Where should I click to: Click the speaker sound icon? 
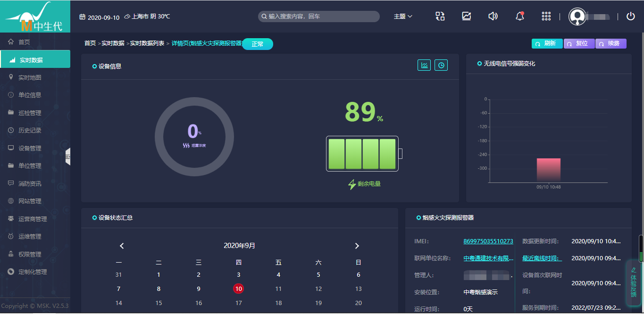point(493,17)
